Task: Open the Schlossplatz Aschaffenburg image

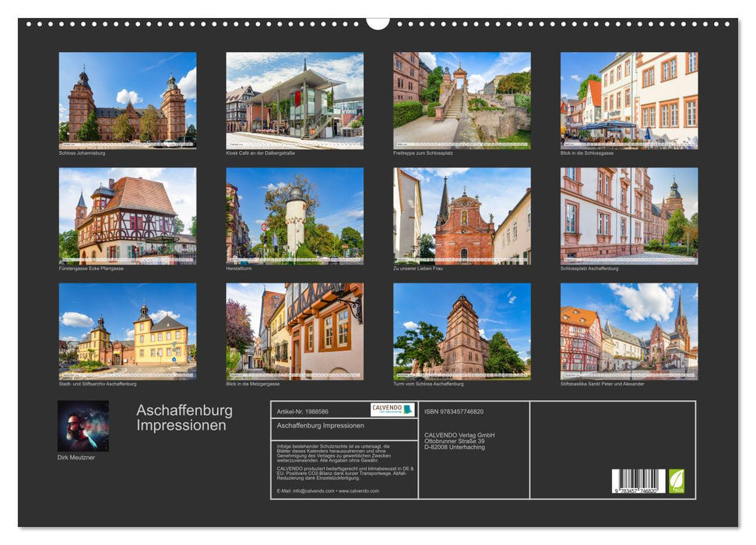Action: point(629,216)
